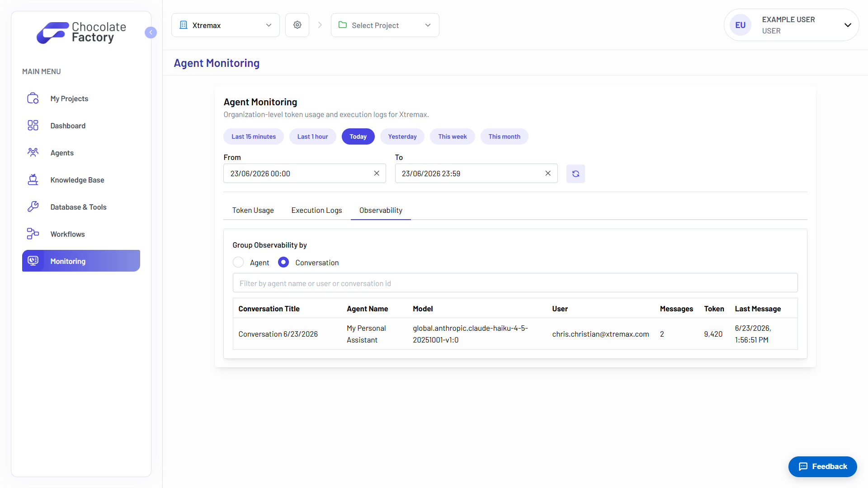Open Knowledge Base from the main menu
This screenshot has height=488, width=868.
click(81, 180)
